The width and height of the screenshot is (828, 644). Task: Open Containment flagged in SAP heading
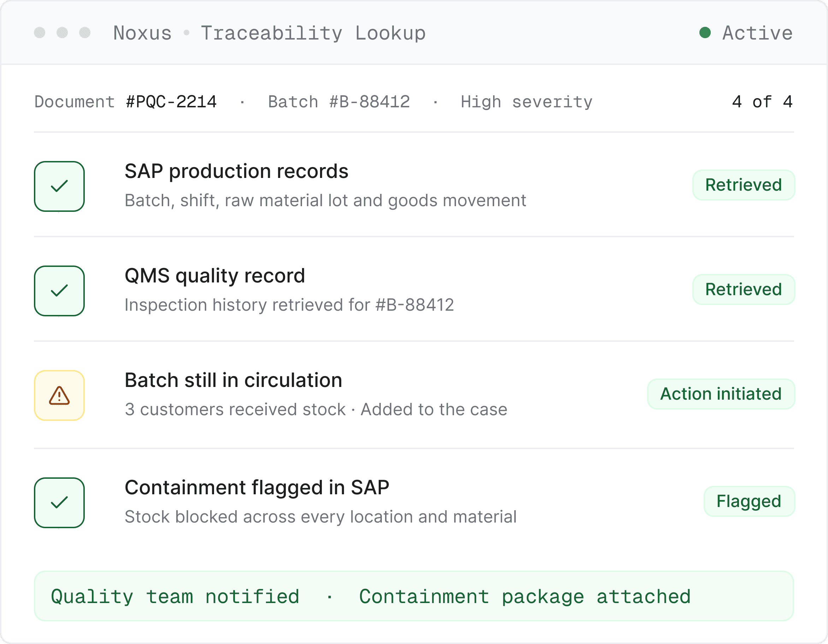(x=257, y=488)
